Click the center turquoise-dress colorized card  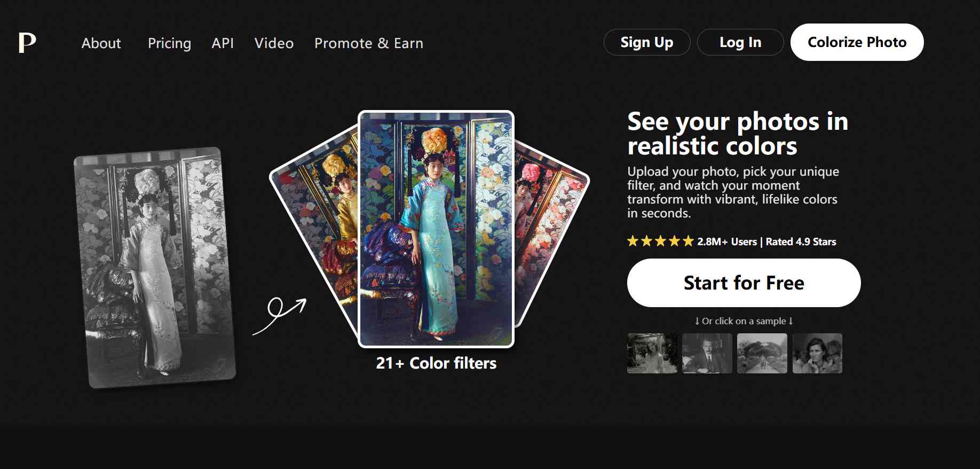pos(436,229)
